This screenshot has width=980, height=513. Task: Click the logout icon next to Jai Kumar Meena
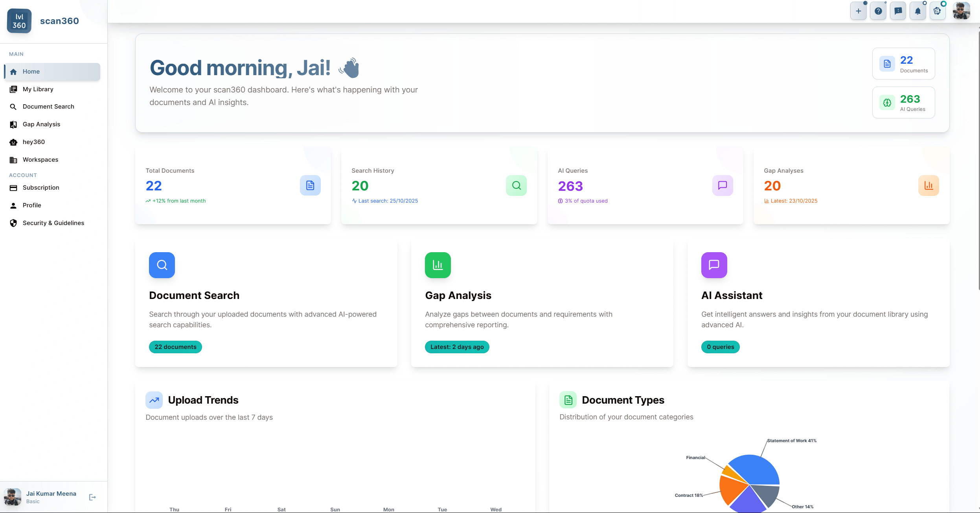[93, 497]
